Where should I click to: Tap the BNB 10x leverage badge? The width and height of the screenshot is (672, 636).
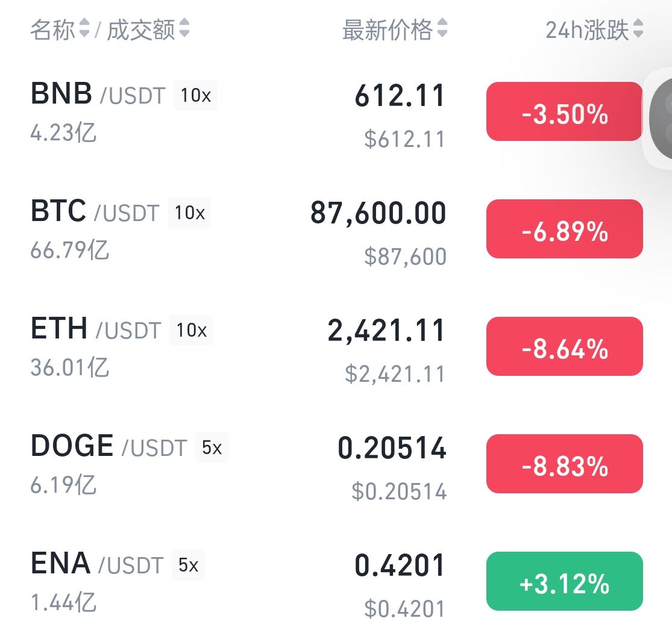tap(195, 95)
